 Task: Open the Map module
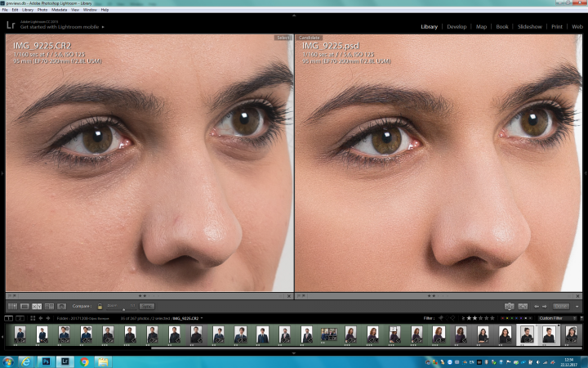(x=481, y=27)
